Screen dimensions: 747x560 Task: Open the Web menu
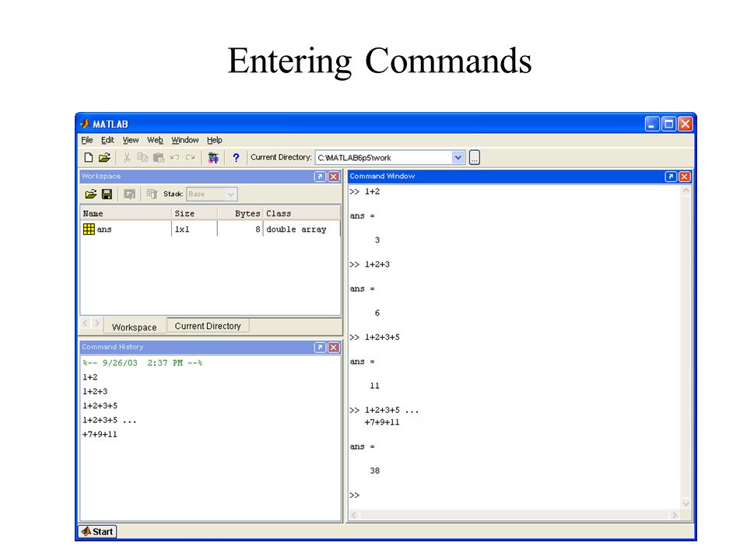(x=155, y=140)
